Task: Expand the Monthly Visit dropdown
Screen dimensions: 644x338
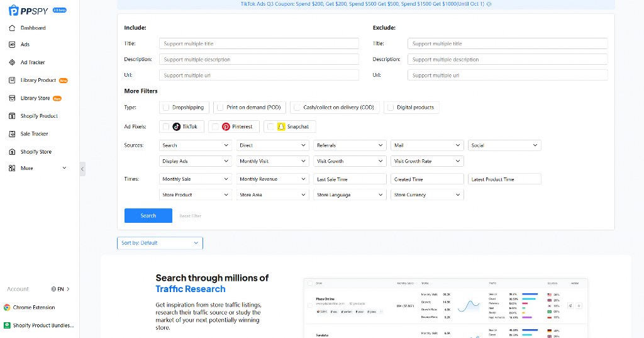Action: coord(273,161)
